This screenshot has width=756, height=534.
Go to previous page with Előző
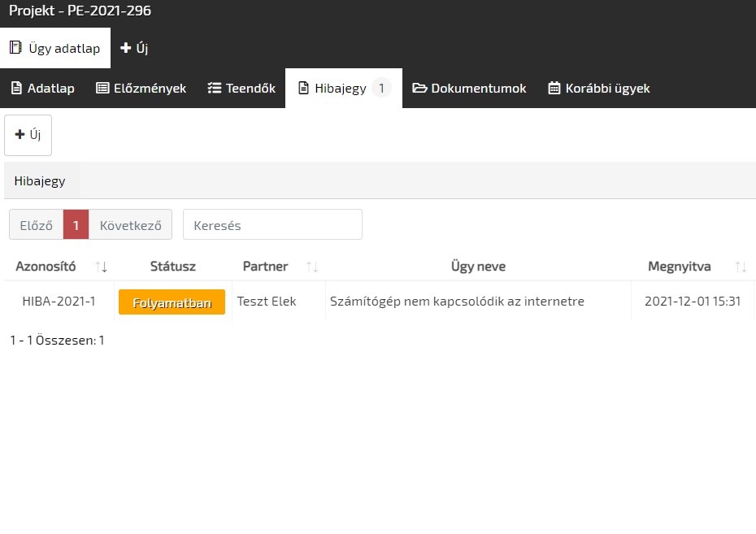[x=36, y=225]
